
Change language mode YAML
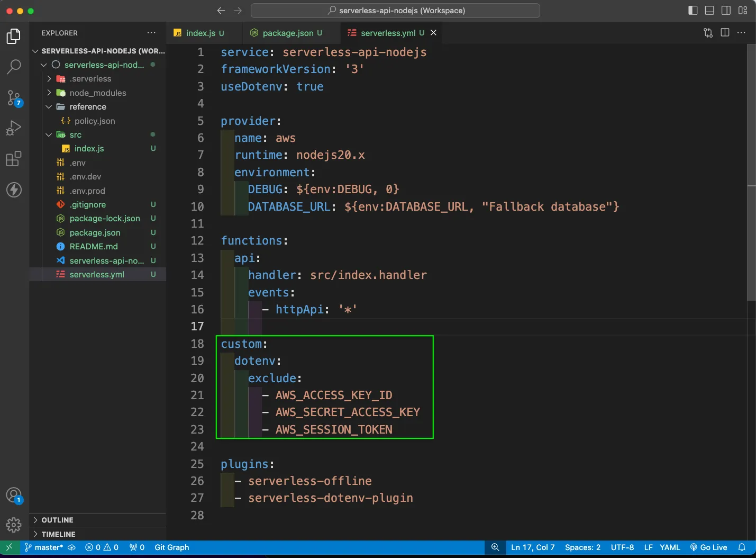[670, 547]
